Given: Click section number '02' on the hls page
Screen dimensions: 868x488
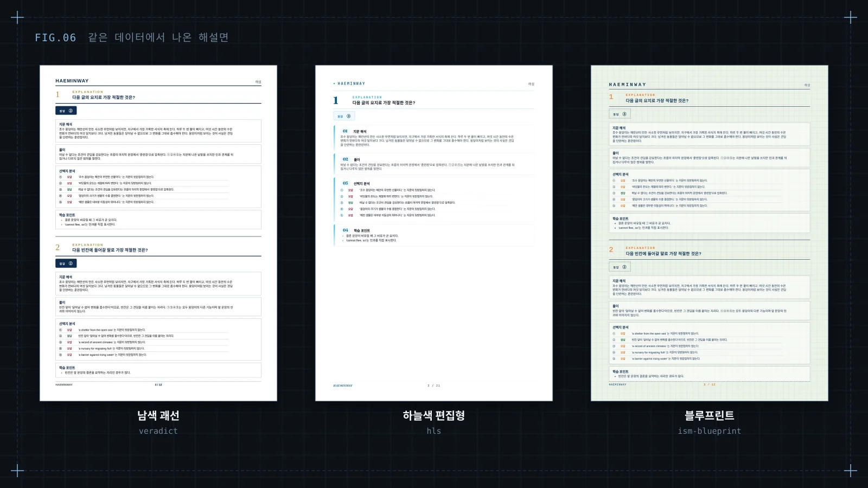Looking at the screenshot, I should [345, 159].
